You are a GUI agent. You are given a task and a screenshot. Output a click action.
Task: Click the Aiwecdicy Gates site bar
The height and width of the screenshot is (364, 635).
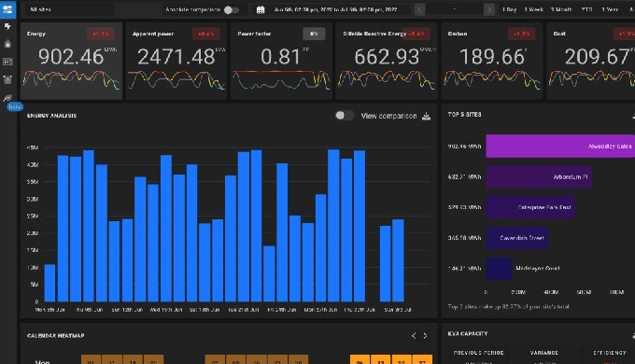pyautogui.click(x=560, y=147)
